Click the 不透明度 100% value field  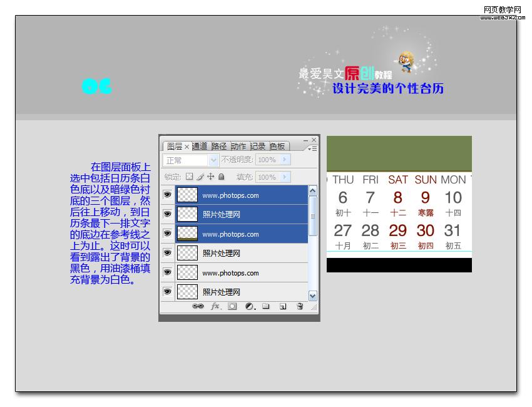pyautogui.click(x=267, y=160)
